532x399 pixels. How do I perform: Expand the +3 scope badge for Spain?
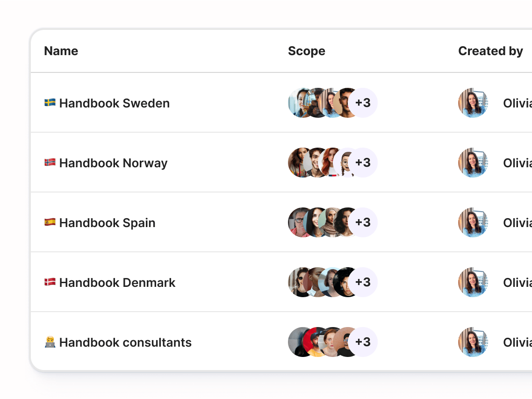pyautogui.click(x=363, y=222)
